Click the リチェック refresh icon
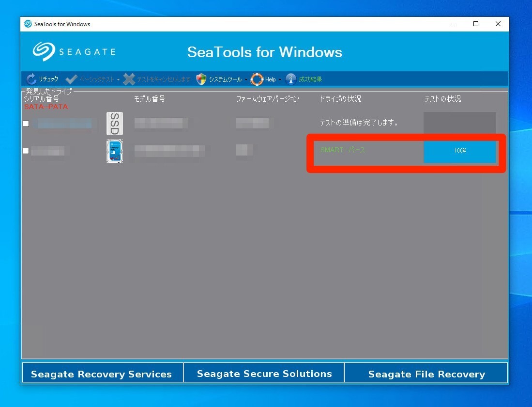Viewport: 532px width, 407px height. pyautogui.click(x=31, y=79)
